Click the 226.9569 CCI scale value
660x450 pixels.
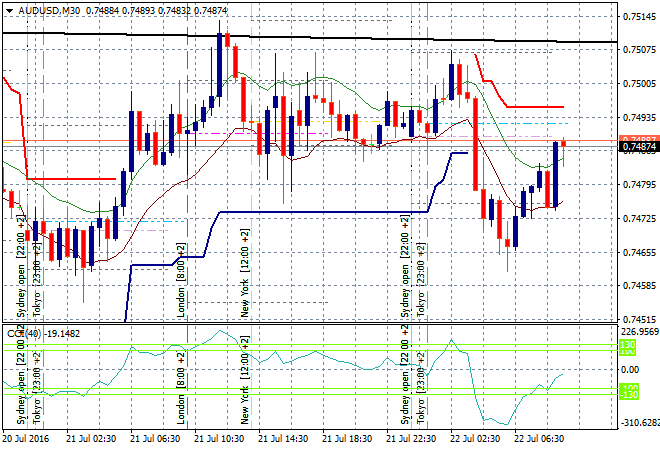(640, 332)
